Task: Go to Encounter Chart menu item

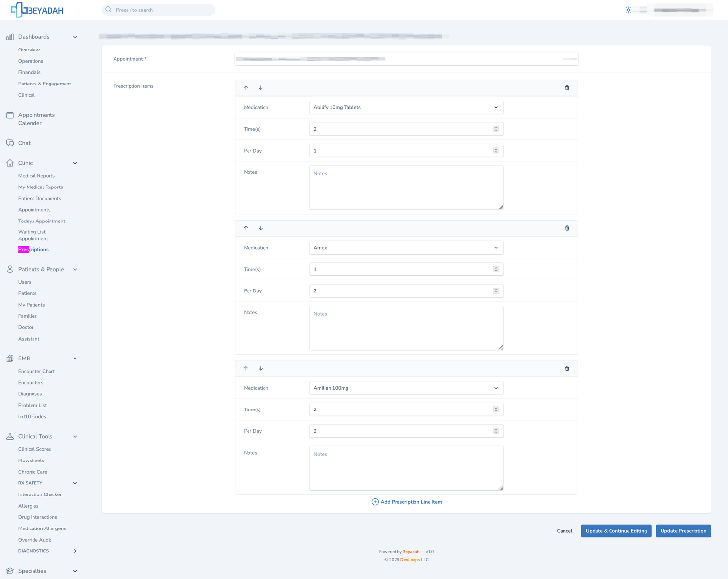Action: [x=36, y=371]
